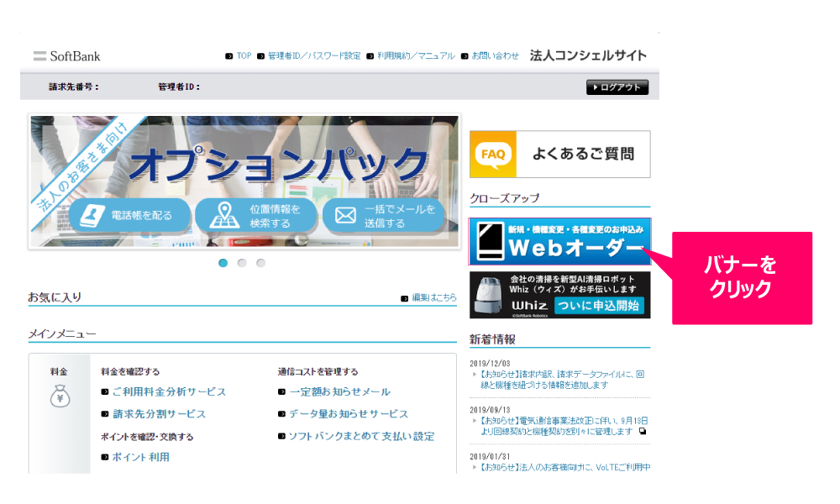The height and width of the screenshot is (504, 840).
Task: Click the bullet icon beside 一定額お知らせメール
Action: click(281, 392)
